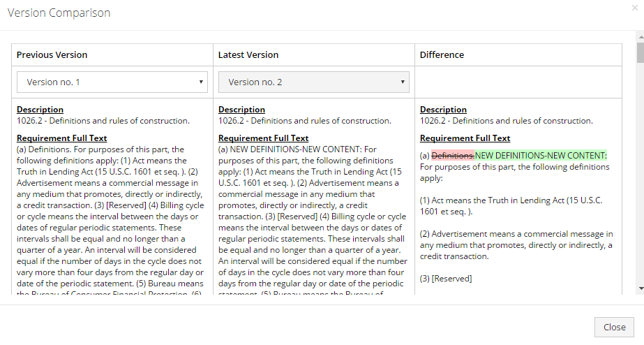Click Requirement Full Text in Latest Version column
The image size is (644, 345).
[x=263, y=138]
